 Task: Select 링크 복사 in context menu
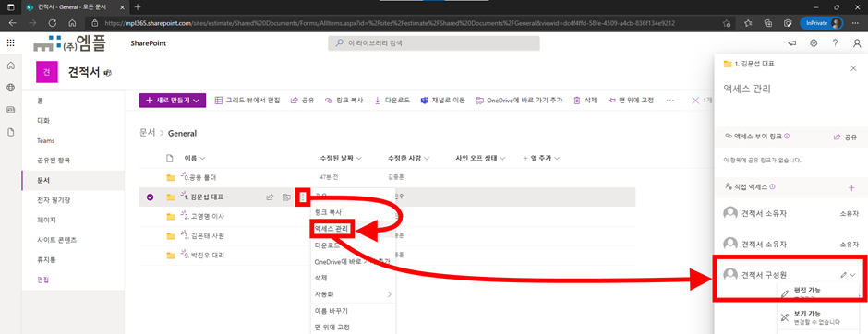[x=328, y=212]
